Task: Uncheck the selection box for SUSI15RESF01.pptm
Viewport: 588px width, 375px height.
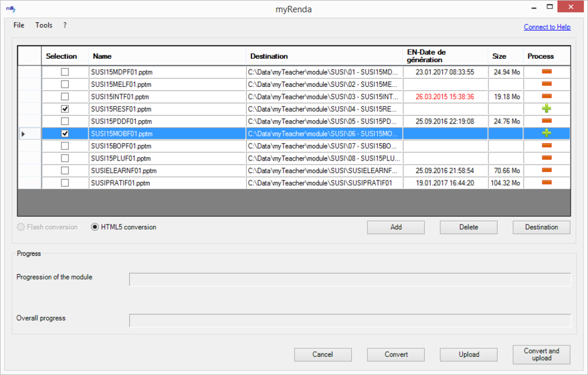Action: (x=65, y=108)
